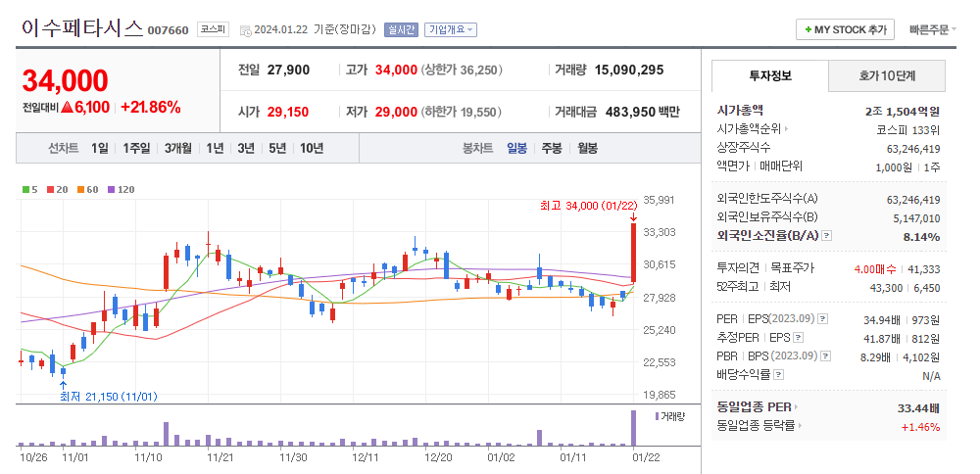Switch to the 투자정보 tab
This screenshot has height=474, width=980.
[770, 76]
